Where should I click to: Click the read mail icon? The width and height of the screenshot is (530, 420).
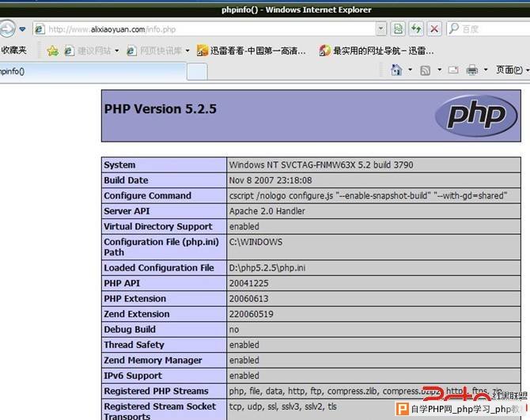(x=453, y=70)
